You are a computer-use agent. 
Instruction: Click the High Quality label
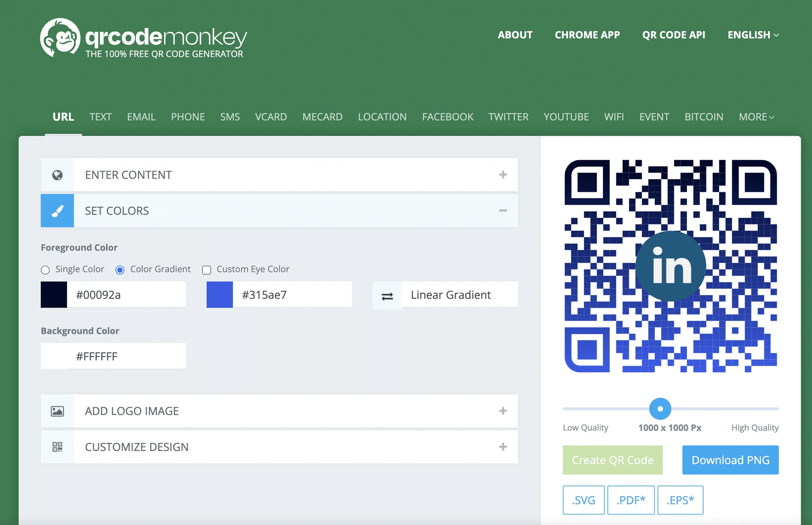pos(755,428)
